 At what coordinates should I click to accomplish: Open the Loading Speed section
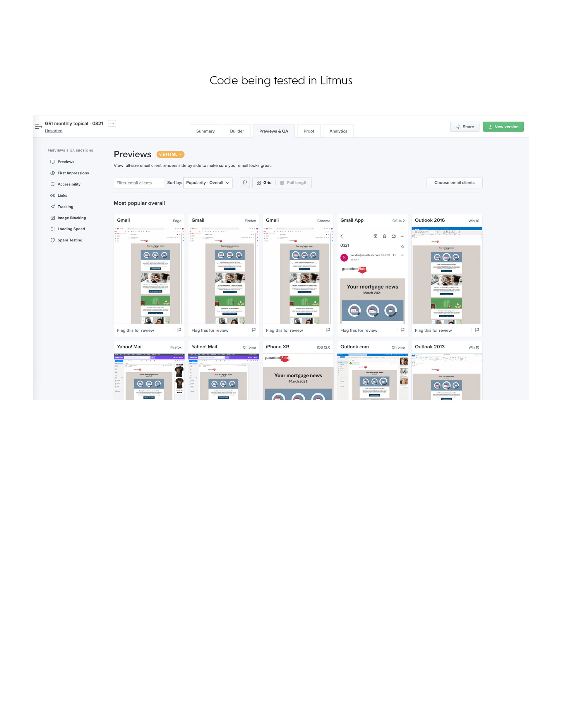click(x=68, y=229)
